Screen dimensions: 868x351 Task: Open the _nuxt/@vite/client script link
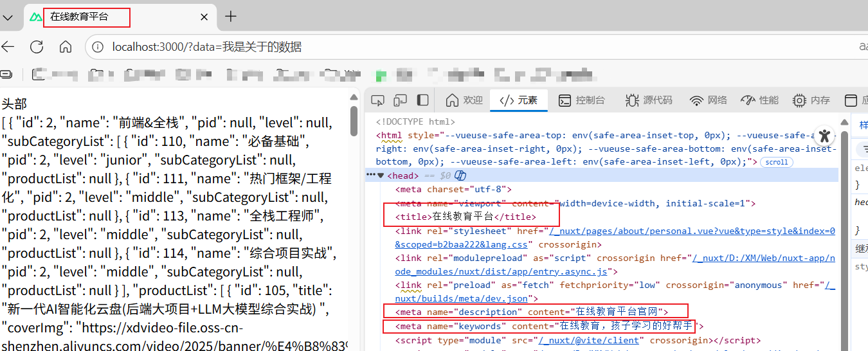click(589, 340)
